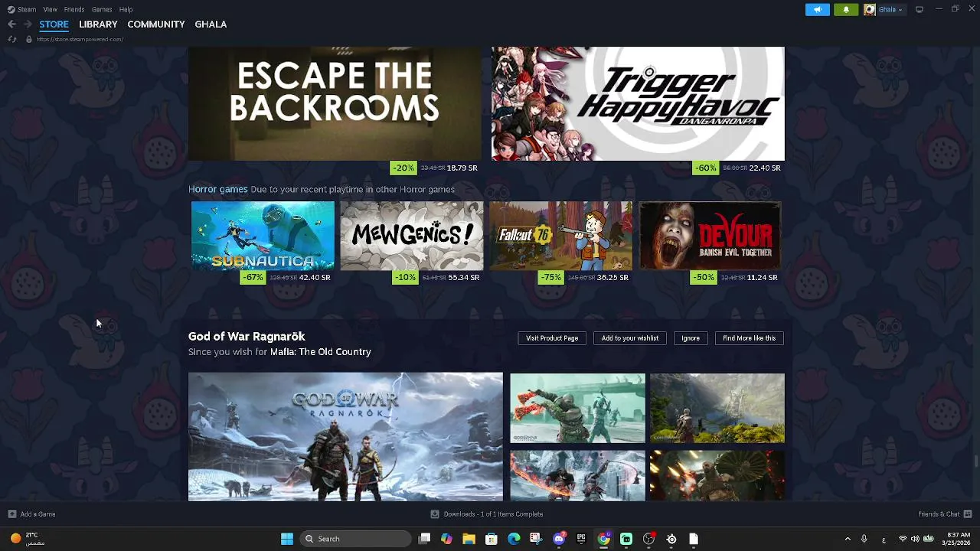Open the God of War Ragnarök main artwork
The image size is (980, 551).
pyautogui.click(x=345, y=437)
